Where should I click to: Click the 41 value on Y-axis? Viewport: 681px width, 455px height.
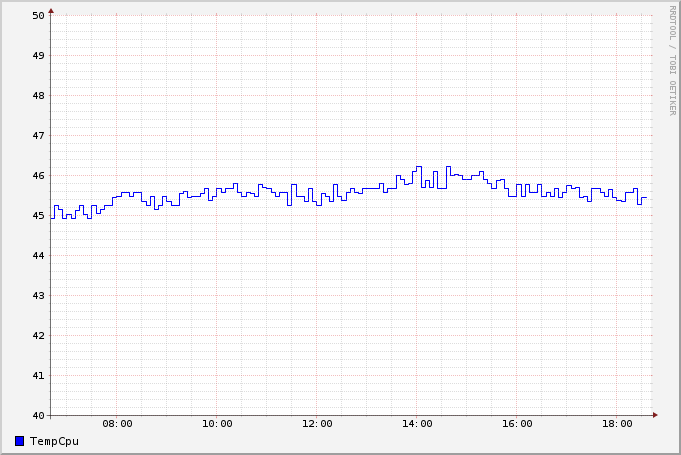click(x=38, y=376)
